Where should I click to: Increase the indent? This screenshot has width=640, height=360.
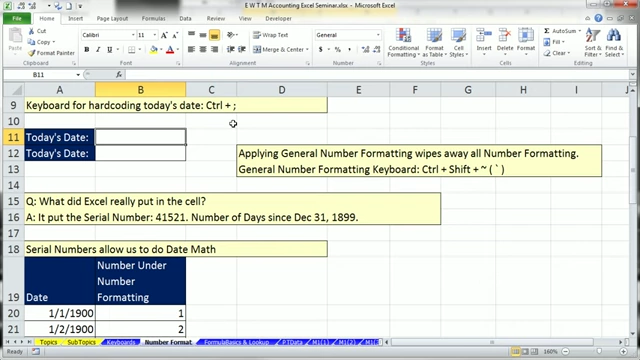[242, 49]
